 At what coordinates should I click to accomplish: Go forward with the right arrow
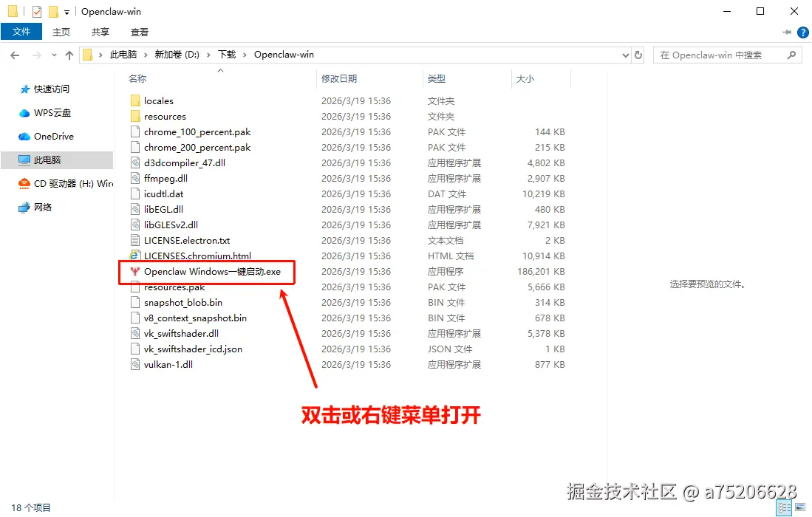tap(37, 55)
